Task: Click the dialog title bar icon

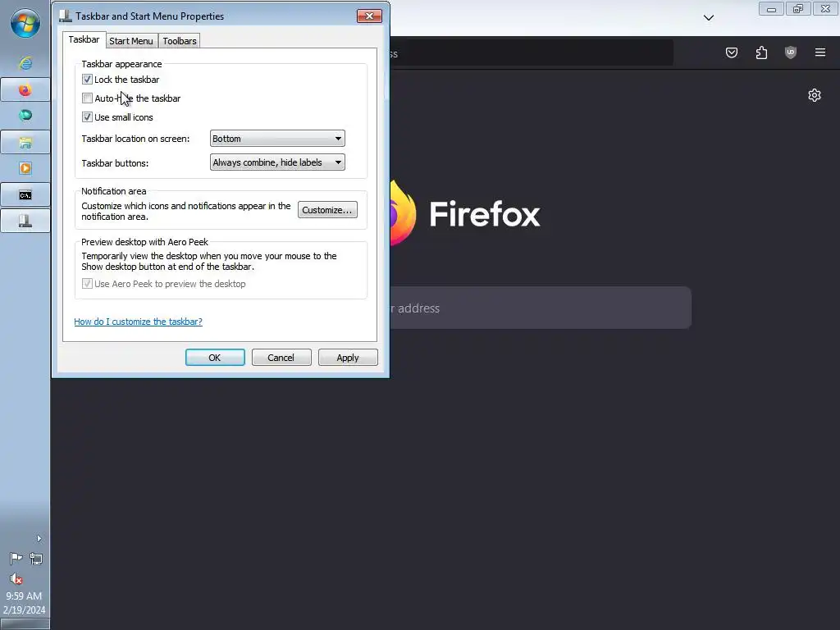Action: coord(66,16)
